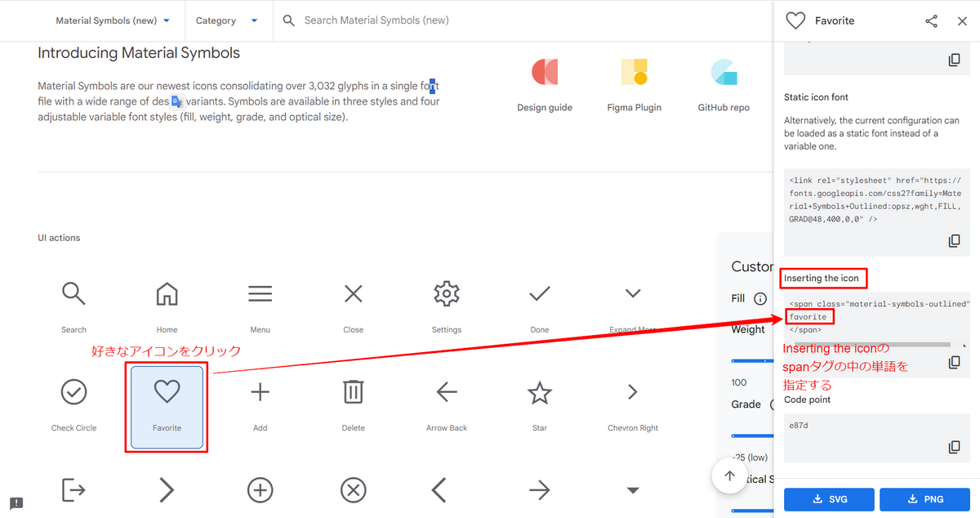The image size is (980, 518).
Task: Select the right arrow icon in bottom row
Action: (x=539, y=490)
